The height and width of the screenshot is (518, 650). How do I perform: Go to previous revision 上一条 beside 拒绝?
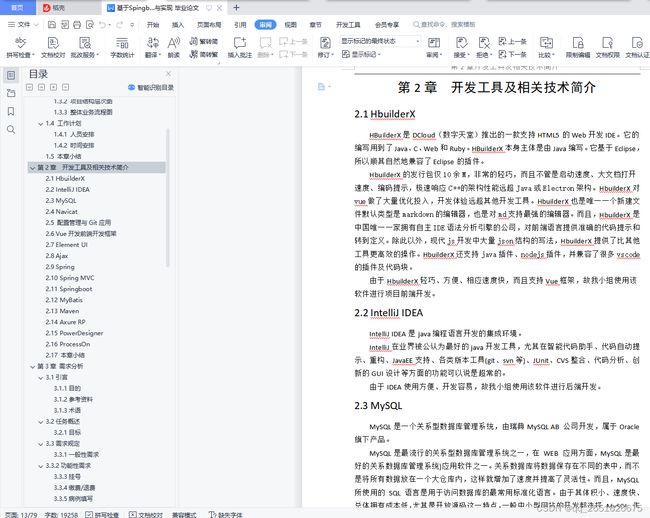(512, 41)
